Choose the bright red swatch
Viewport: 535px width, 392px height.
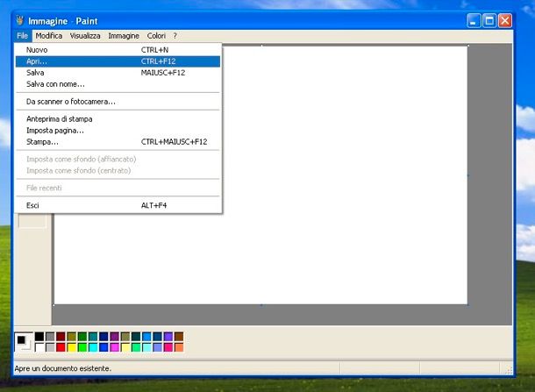tap(61, 347)
